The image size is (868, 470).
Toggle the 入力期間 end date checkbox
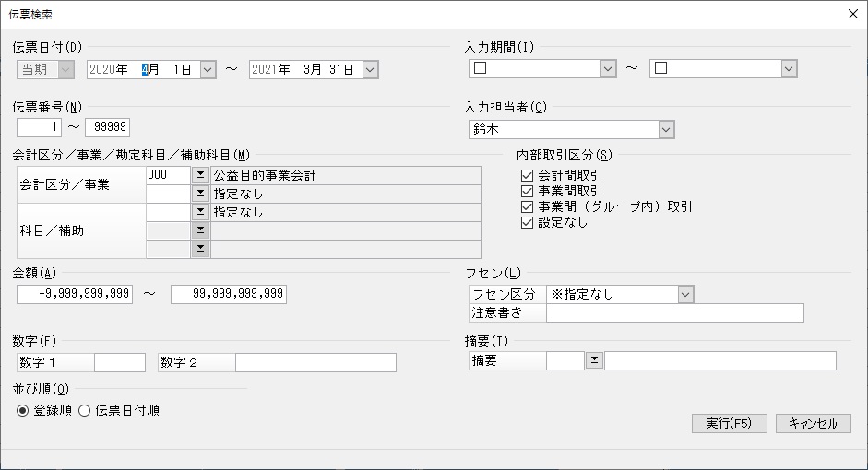point(661,68)
